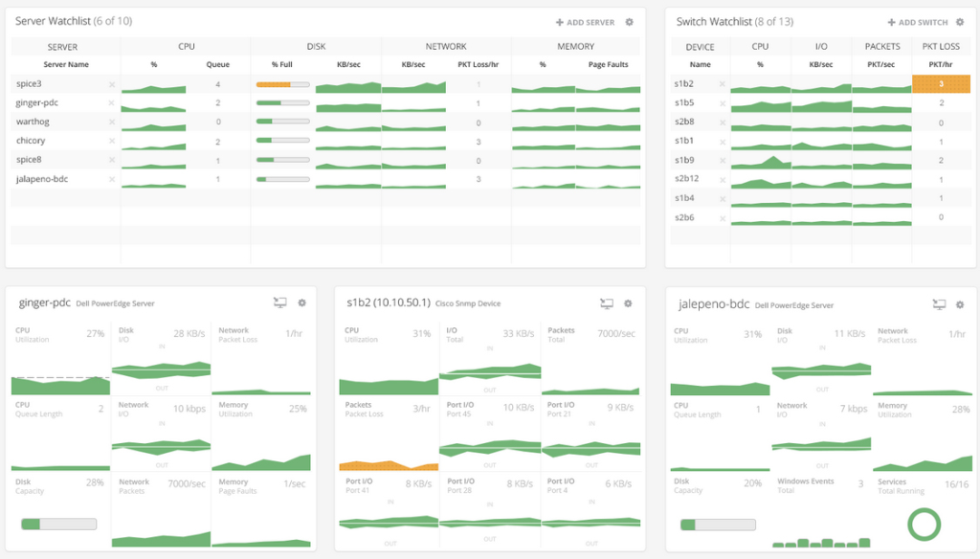Open the Switch Watchlist settings gear

(960, 21)
